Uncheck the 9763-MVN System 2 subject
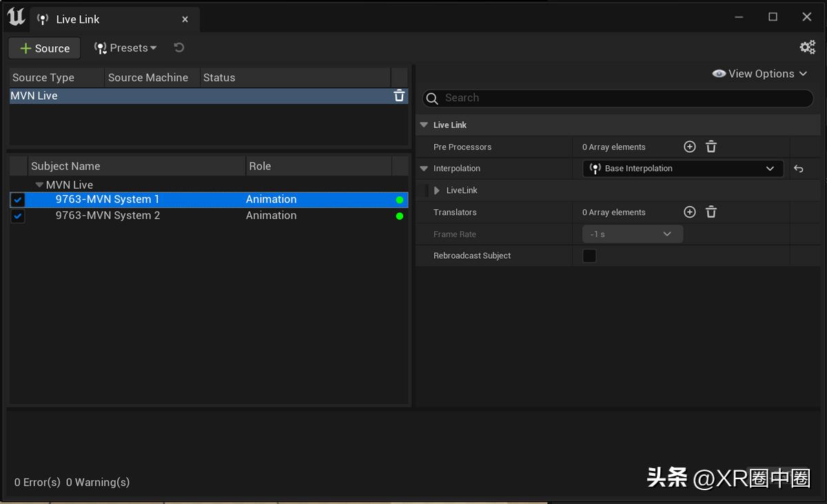Viewport: 827px width, 504px height. pyautogui.click(x=18, y=216)
